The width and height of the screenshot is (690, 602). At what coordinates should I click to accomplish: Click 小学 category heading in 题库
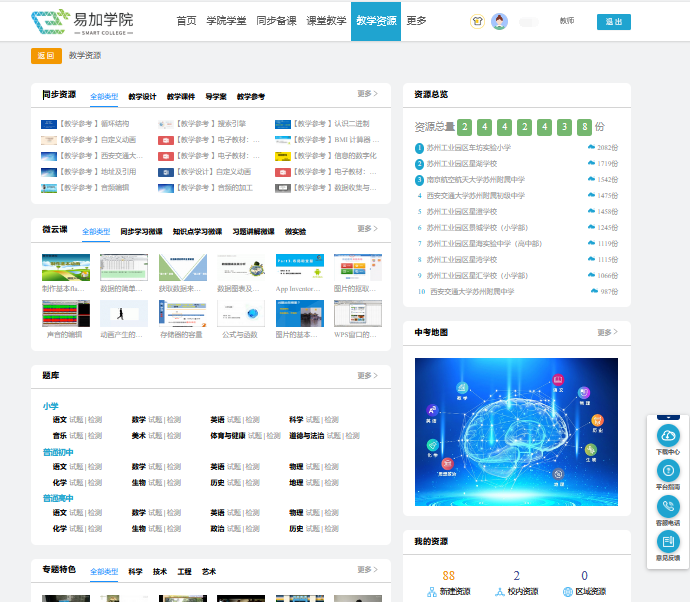[x=51, y=406]
